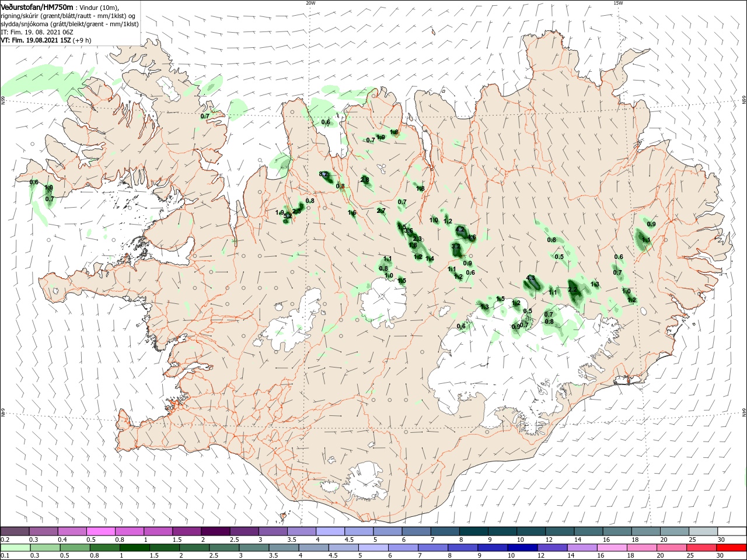Click the 15W longitude label

tap(619, 3)
